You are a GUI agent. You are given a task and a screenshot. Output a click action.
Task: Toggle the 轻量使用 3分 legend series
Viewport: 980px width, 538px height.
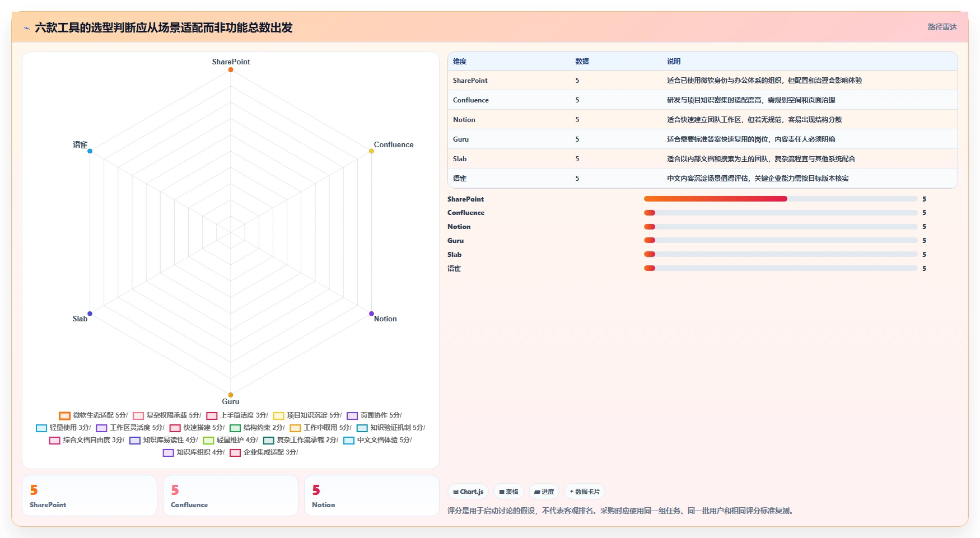(x=63, y=428)
